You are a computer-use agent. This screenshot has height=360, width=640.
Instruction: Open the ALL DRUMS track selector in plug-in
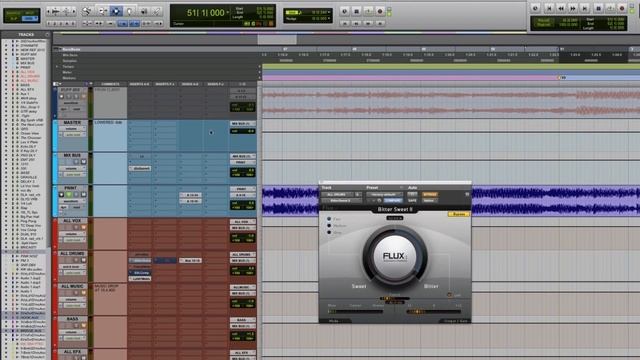tap(338, 195)
